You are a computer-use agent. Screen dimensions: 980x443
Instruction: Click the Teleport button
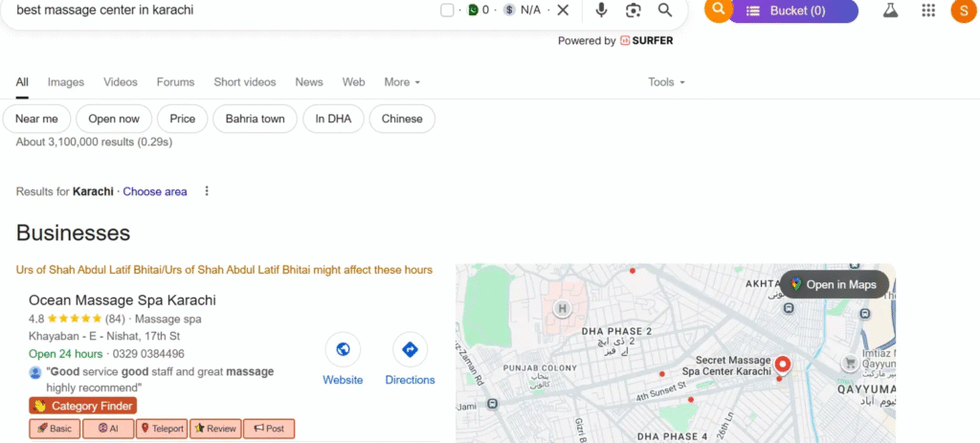(x=162, y=429)
